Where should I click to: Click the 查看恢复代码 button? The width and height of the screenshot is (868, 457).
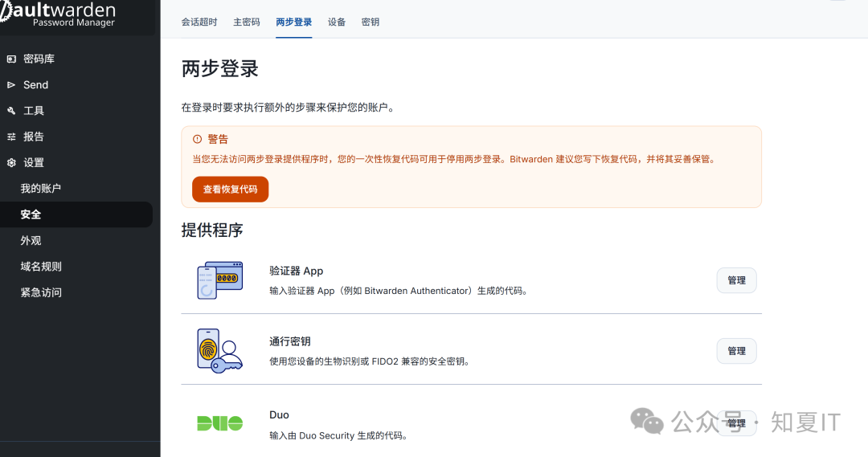[231, 190]
